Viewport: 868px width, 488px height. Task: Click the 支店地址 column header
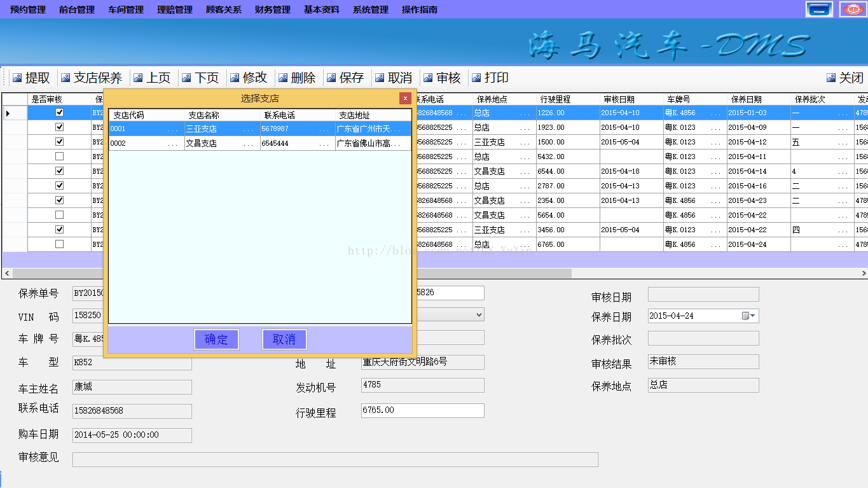point(373,115)
